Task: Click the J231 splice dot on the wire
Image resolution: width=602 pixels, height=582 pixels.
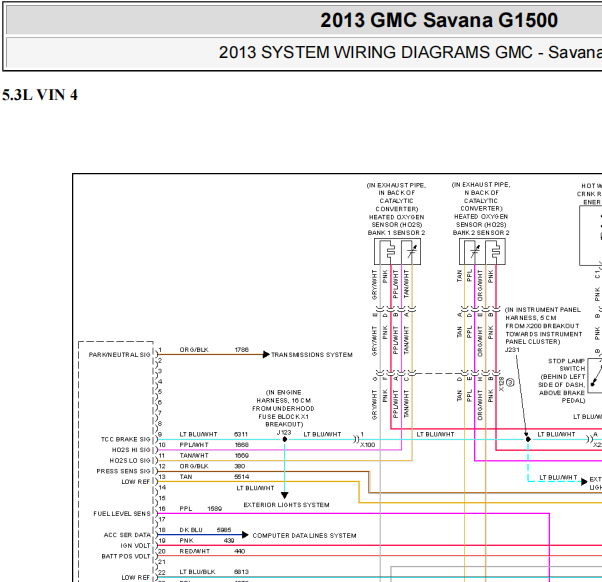Action: 528,439
